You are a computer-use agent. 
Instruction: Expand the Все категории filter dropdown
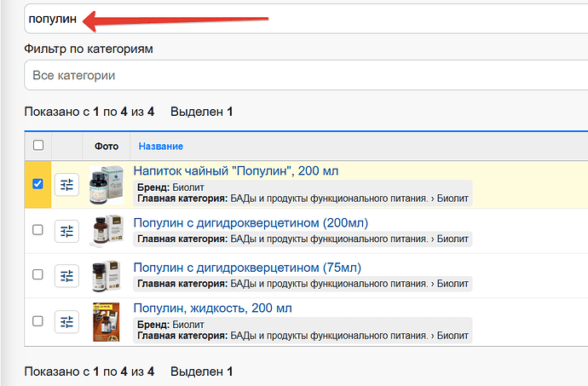(x=306, y=75)
